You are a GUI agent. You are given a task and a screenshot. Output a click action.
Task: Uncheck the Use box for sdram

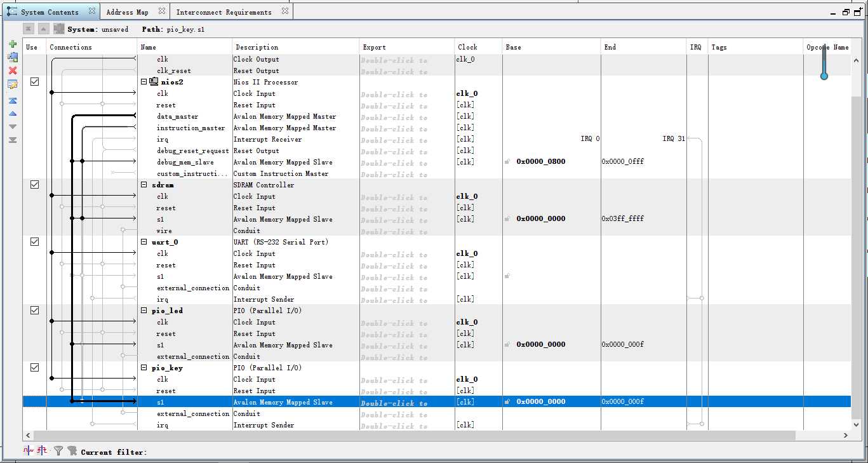tap(34, 185)
